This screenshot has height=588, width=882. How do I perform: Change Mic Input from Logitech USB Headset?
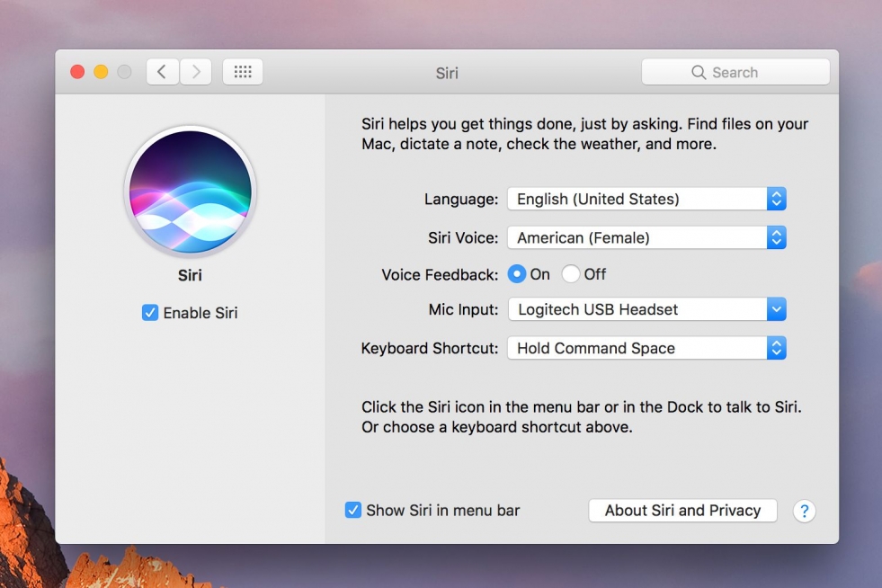pos(646,309)
